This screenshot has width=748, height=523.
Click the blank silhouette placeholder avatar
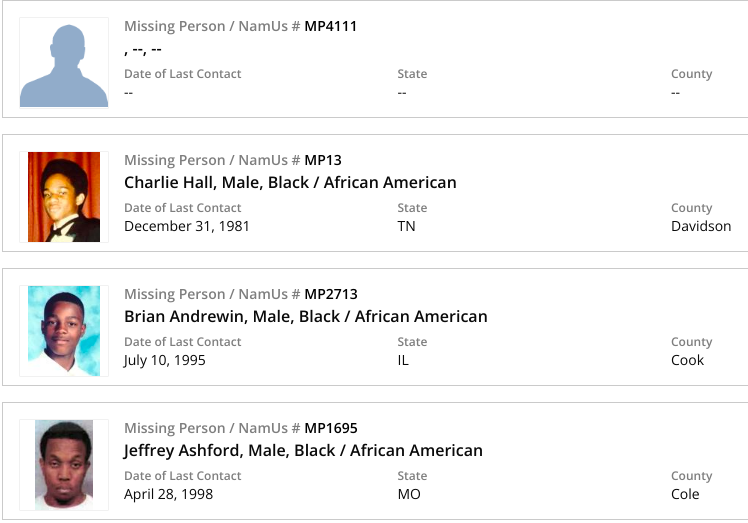64,63
